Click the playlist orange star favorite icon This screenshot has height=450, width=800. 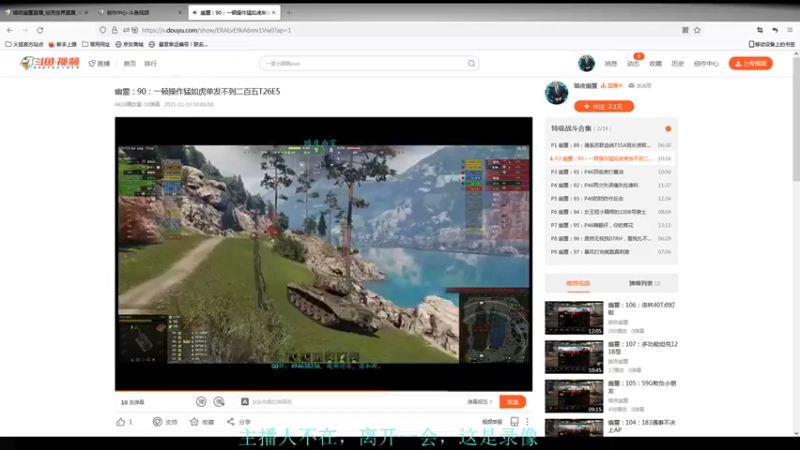668,129
